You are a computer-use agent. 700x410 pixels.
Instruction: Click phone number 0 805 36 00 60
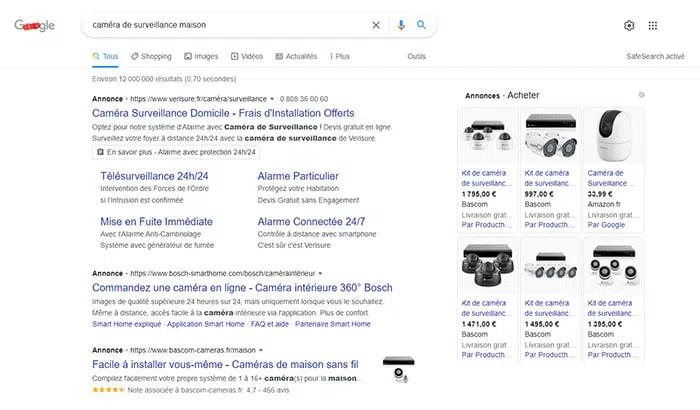[x=304, y=99]
